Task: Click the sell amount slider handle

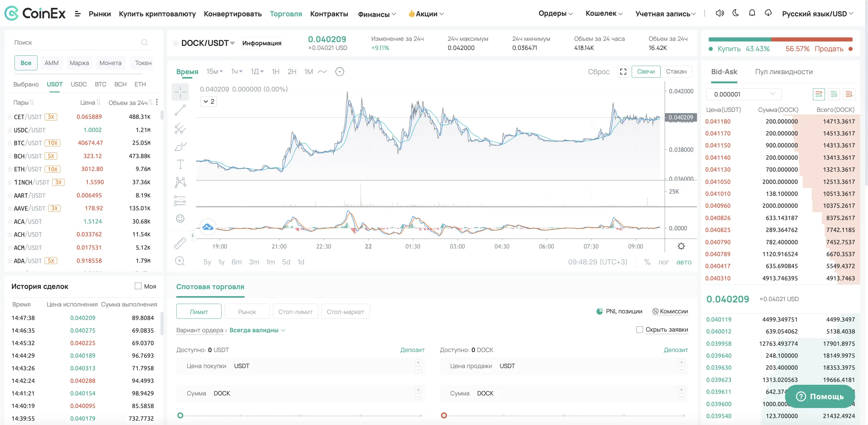Action: 444,415
